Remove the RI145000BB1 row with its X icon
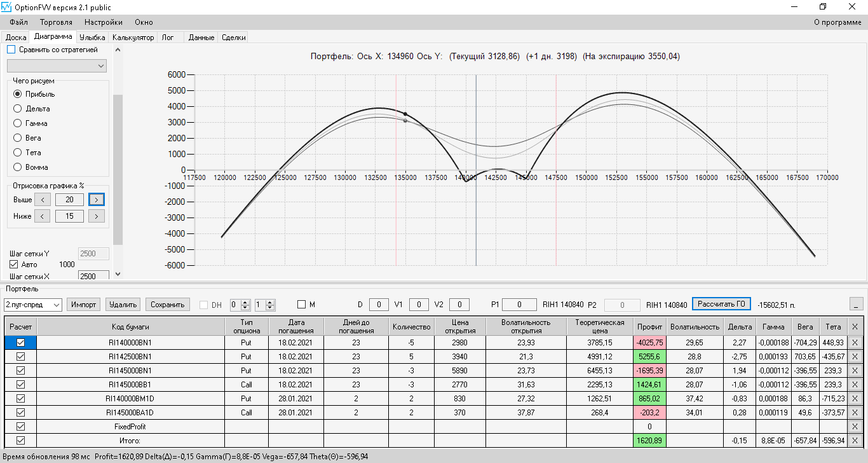 854,385
